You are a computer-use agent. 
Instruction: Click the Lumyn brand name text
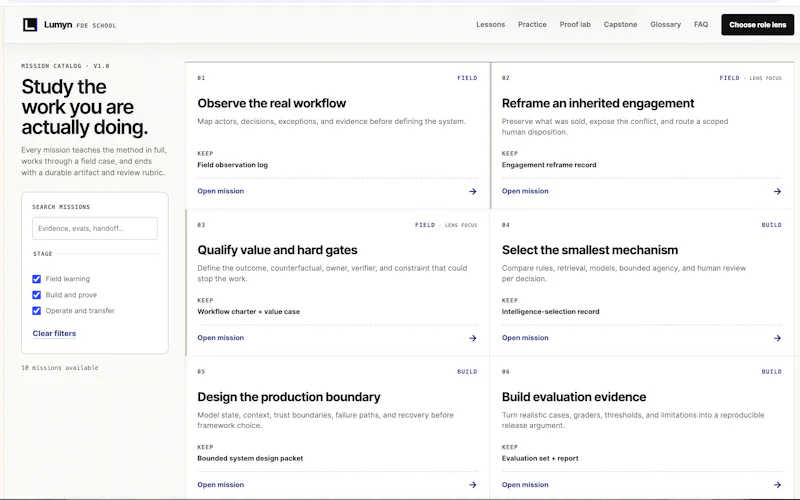[x=58, y=24]
